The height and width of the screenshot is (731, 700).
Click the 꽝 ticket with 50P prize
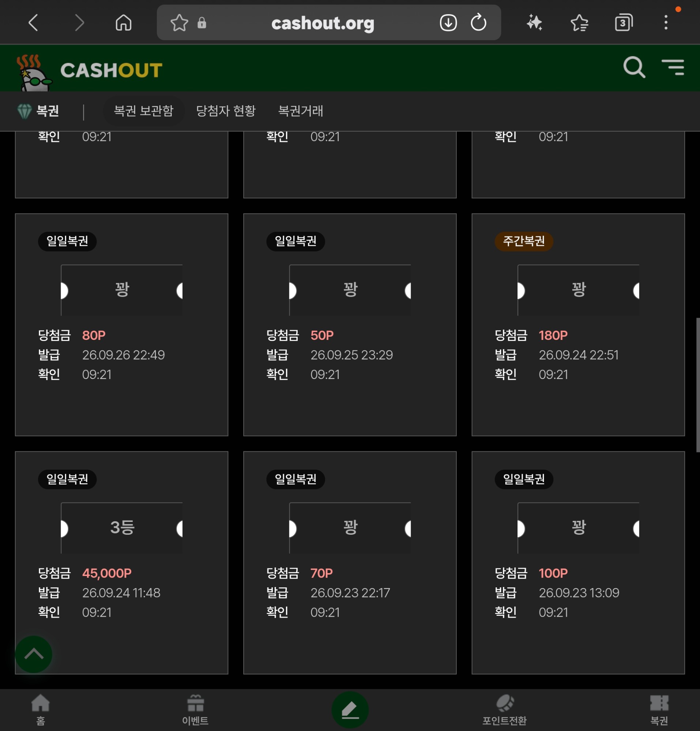tap(350, 290)
